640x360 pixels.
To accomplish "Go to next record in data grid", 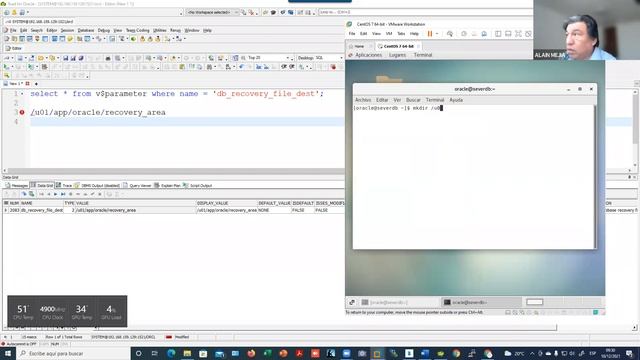I will pos(56,194).
